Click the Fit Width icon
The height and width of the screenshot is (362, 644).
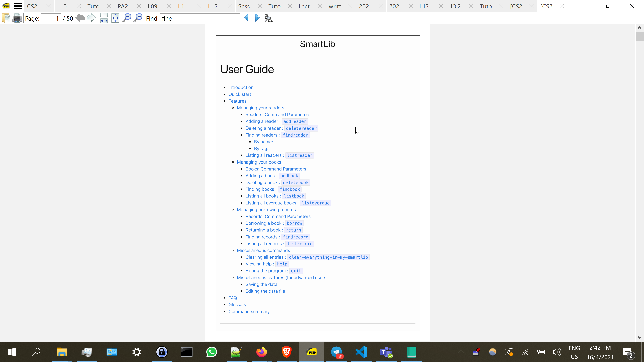coord(104,18)
